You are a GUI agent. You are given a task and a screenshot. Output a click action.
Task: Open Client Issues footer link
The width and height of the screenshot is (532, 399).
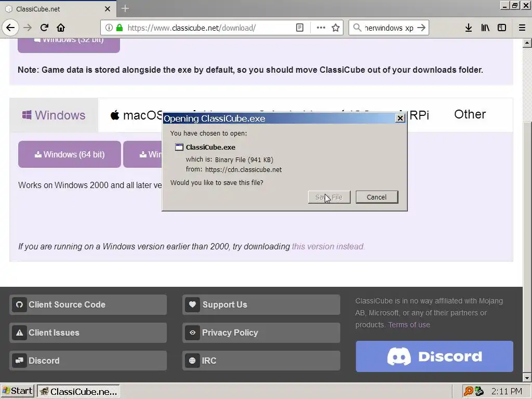coord(88,332)
